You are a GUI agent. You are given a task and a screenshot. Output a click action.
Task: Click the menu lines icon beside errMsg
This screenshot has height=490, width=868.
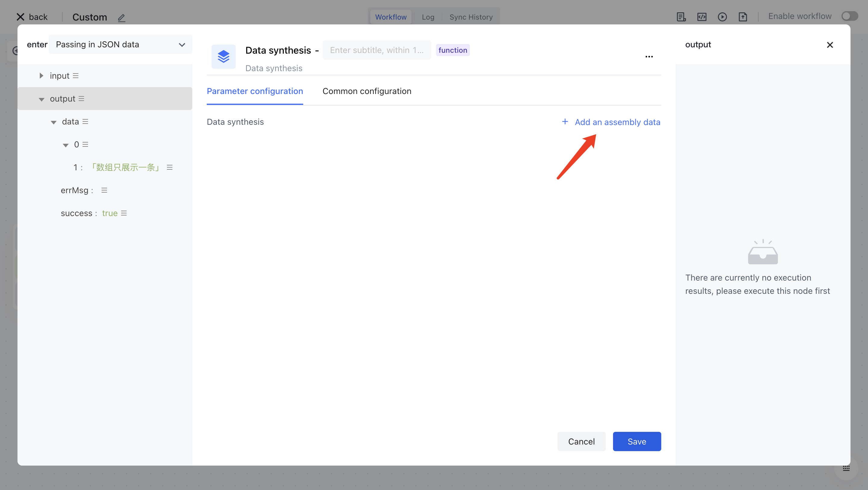click(x=104, y=190)
